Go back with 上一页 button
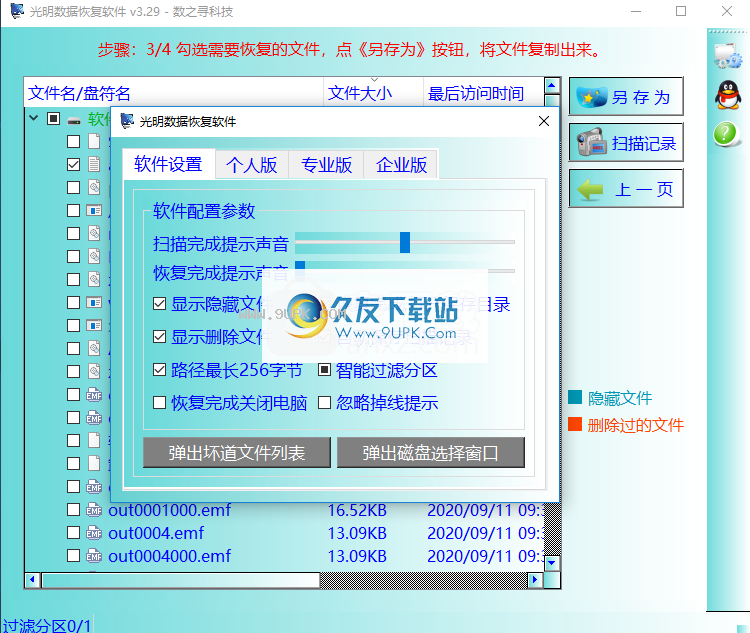This screenshot has width=750, height=633. coord(626,189)
